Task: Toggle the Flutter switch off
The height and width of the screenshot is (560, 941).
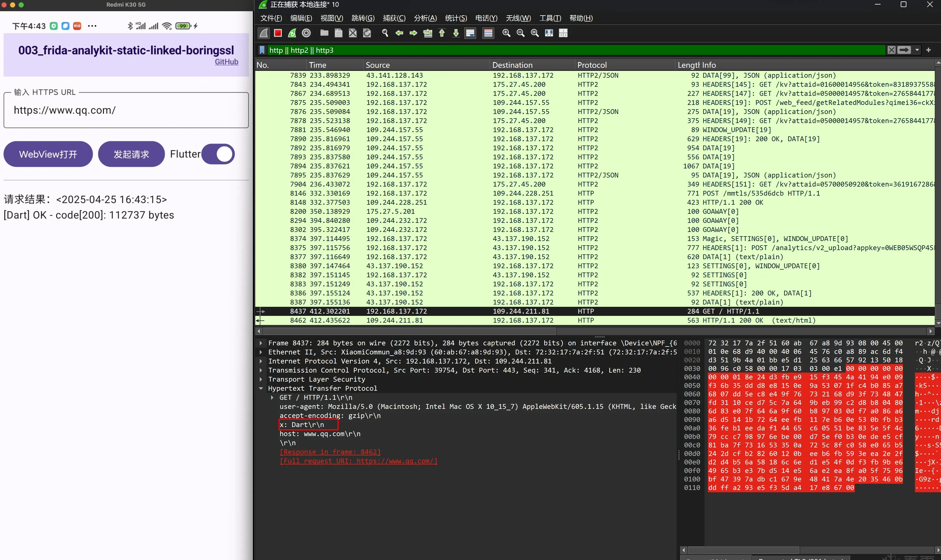Action: 218,154
